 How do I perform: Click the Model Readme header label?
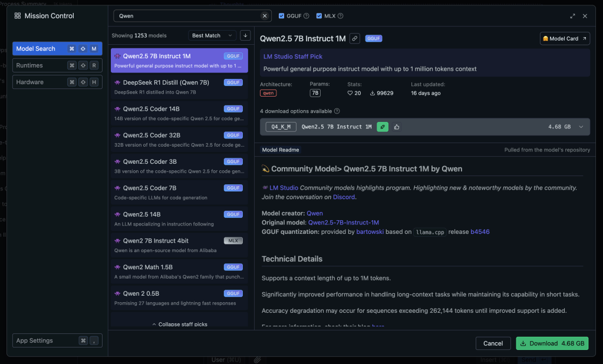pos(281,150)
